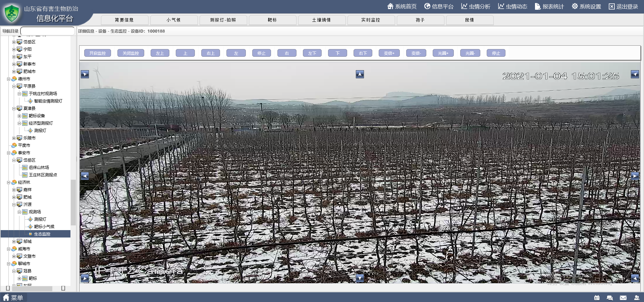
Task: Open the chat bubbles icon at bottom
Action: point(610,298)
